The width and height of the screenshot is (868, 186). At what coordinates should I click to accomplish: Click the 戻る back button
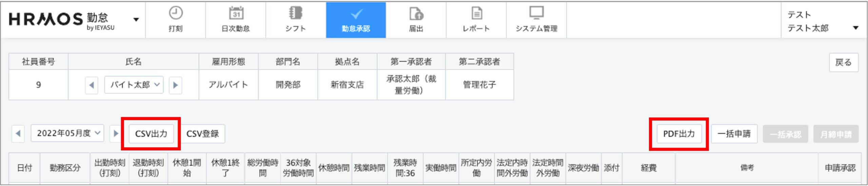coord(843,62)
